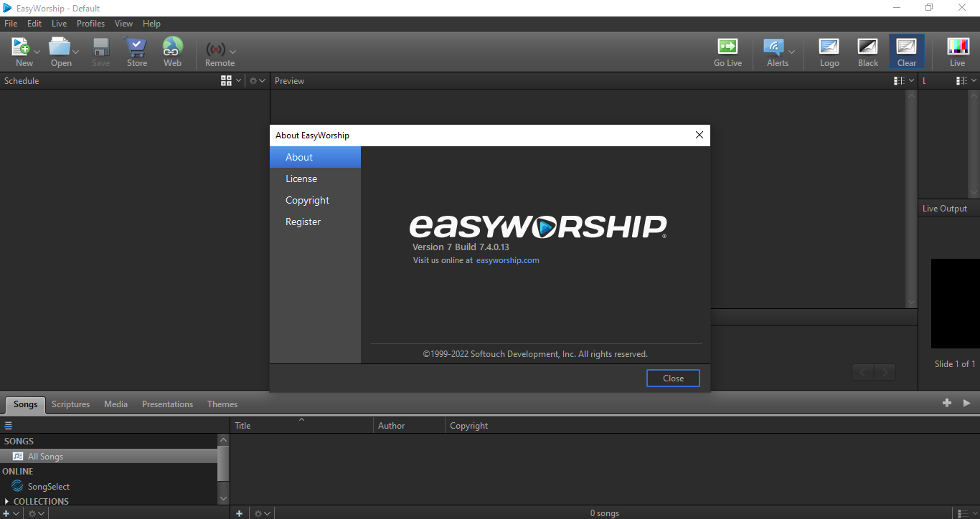Go to previous slide arrow
Image resolution: width=980 pixels, height=519 pixels.
pyautogui.click(x=863, y=372)
